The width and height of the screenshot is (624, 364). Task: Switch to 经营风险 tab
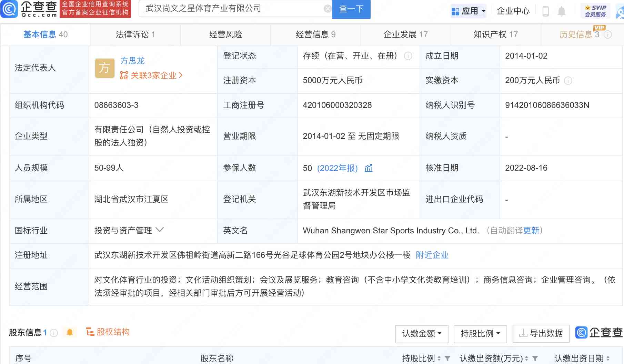coord(226,34)
